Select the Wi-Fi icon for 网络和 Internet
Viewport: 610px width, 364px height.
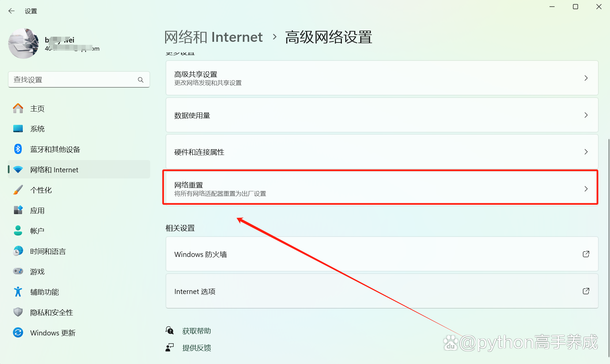(x=18, y=170)
